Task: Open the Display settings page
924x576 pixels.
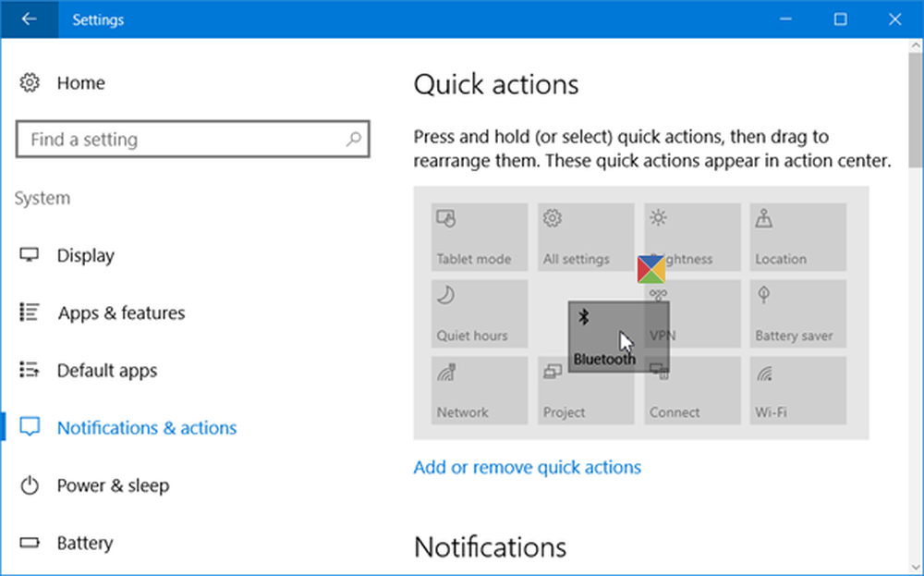Action: click(85, 256)
